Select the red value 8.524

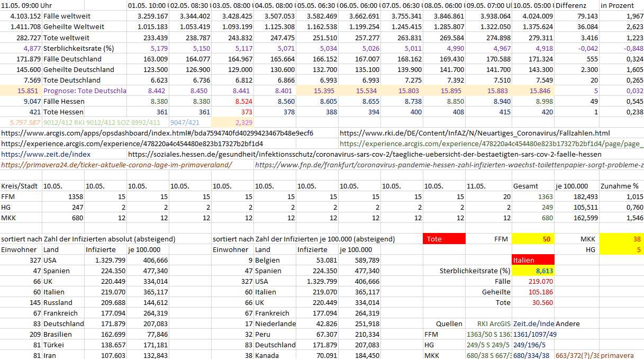tap(243, 101)
